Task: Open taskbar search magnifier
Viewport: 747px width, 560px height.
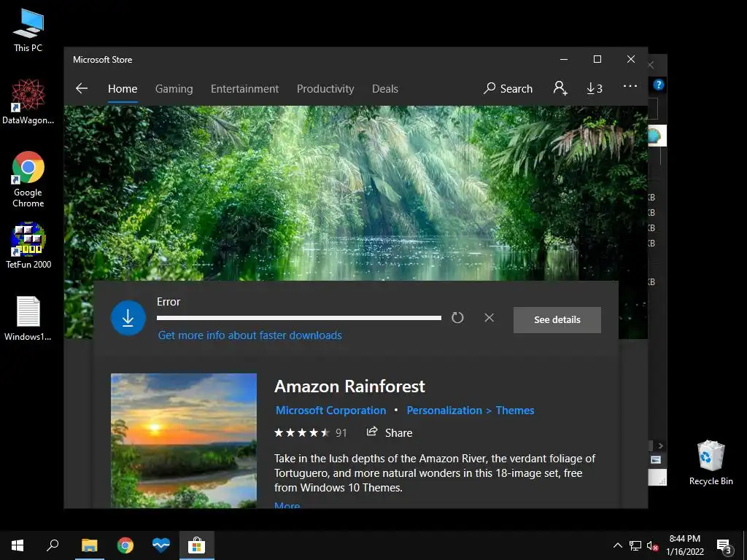Action: pos(53,545)
